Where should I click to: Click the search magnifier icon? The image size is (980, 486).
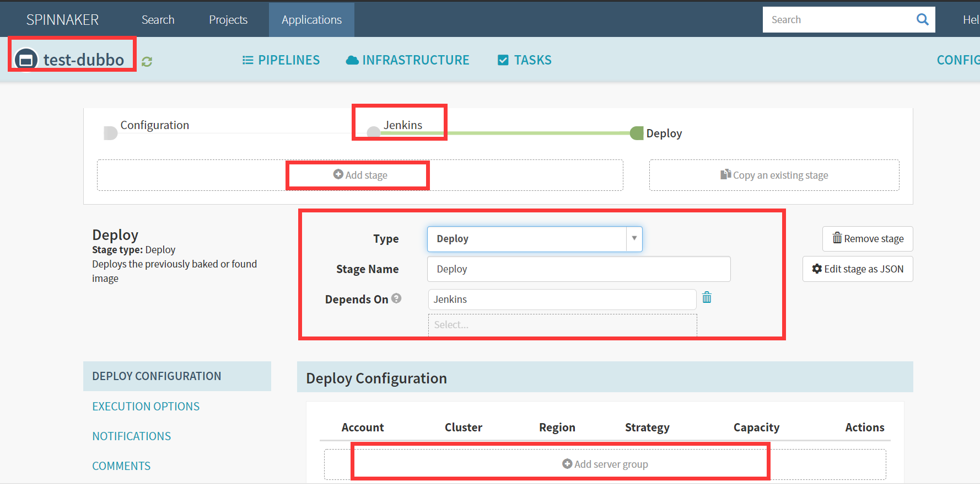coord(922,20)
